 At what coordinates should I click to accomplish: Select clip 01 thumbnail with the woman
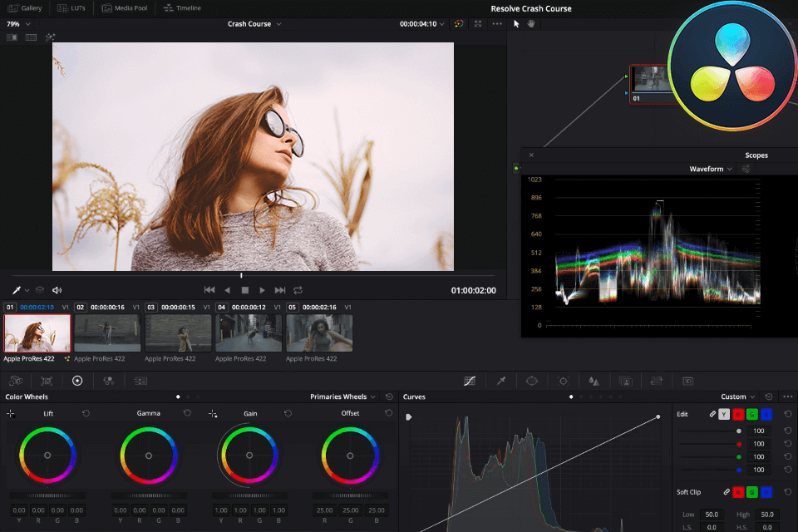(37, 333)
